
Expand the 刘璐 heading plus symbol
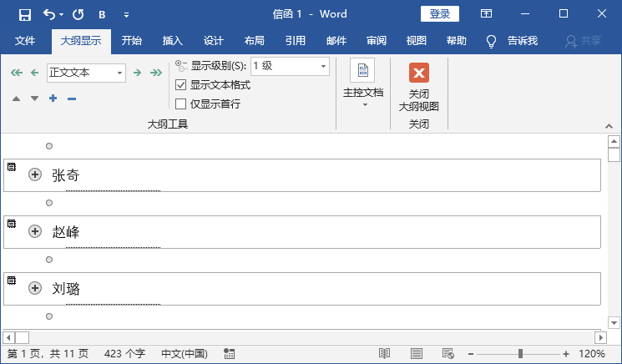coord(35,288)
